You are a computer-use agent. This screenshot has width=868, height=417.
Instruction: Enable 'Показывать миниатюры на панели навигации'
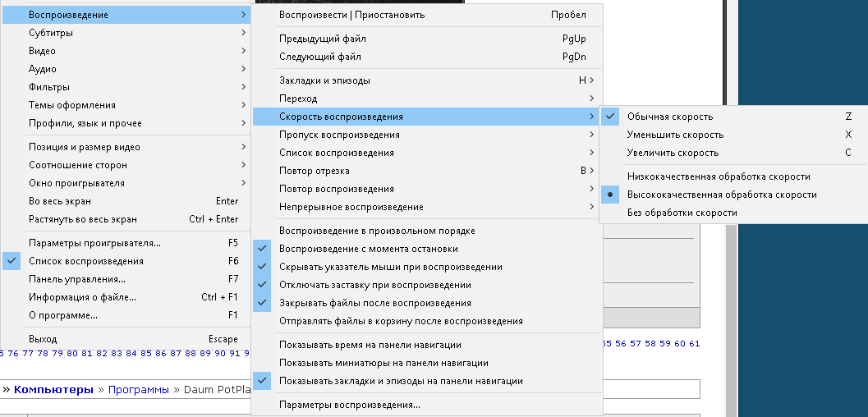click(x=426, y=363)
